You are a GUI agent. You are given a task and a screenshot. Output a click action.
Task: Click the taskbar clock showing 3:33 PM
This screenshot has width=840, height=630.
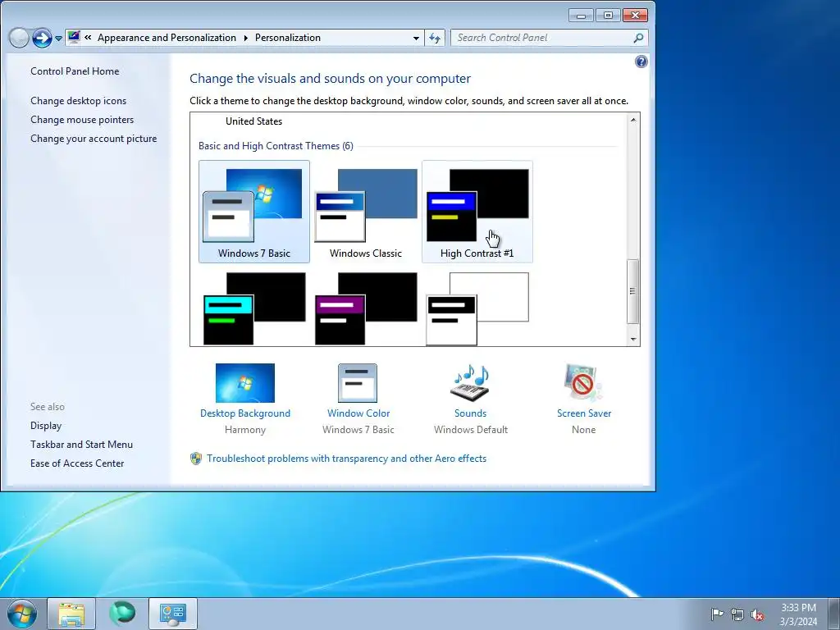click(x=798, y=614)
